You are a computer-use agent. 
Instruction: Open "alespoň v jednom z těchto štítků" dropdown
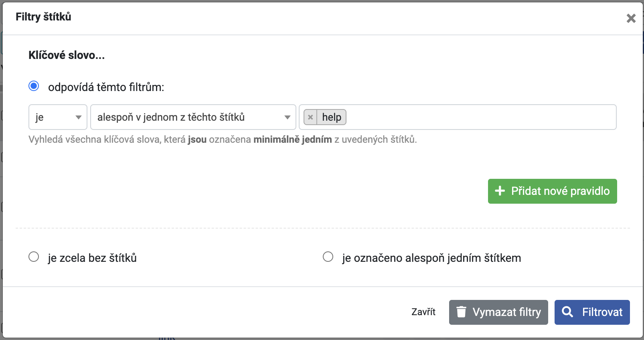click(193, 117)
